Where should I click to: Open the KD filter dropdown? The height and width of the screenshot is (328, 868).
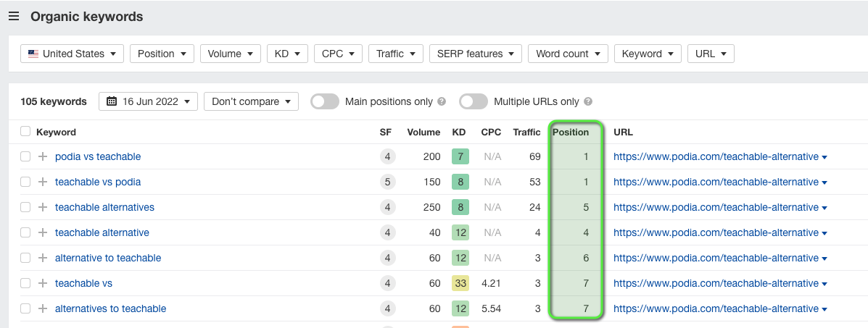[x=287, y=54]
